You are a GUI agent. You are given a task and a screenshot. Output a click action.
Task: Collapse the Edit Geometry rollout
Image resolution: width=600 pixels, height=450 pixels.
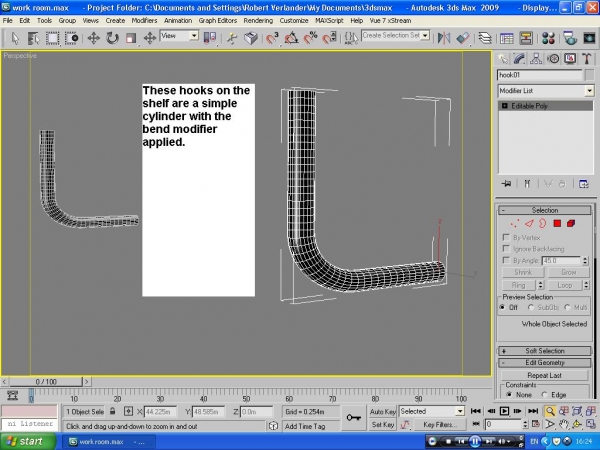pyautogui.click(x=545, y=362)
